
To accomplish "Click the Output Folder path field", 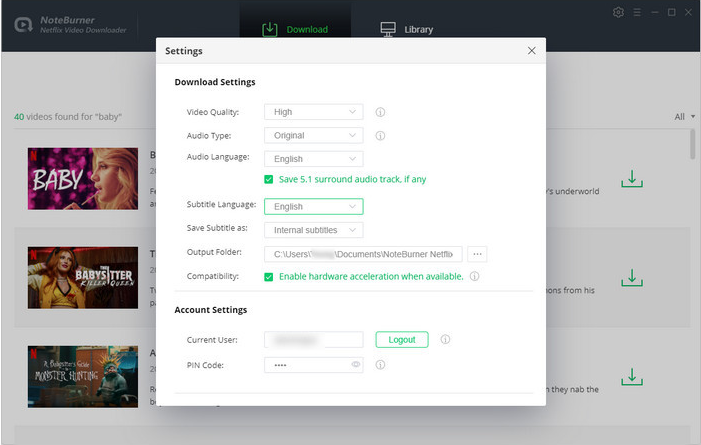I will (363, 254).
